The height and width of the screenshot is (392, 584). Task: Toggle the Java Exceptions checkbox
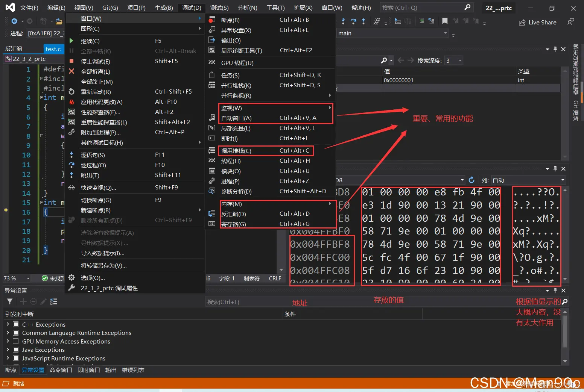tap(16, 350)
